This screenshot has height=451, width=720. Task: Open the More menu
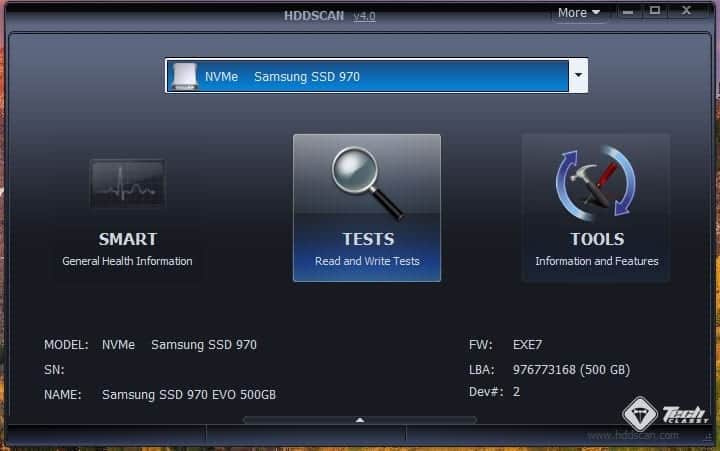579,13
